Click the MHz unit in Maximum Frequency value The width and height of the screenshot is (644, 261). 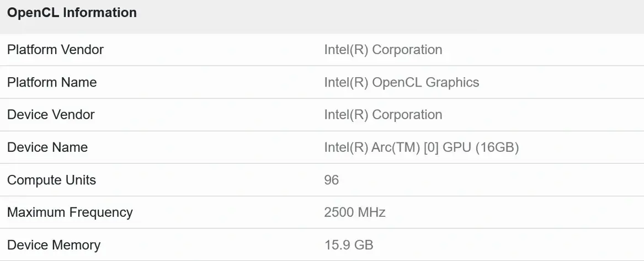tap(372, 212)
